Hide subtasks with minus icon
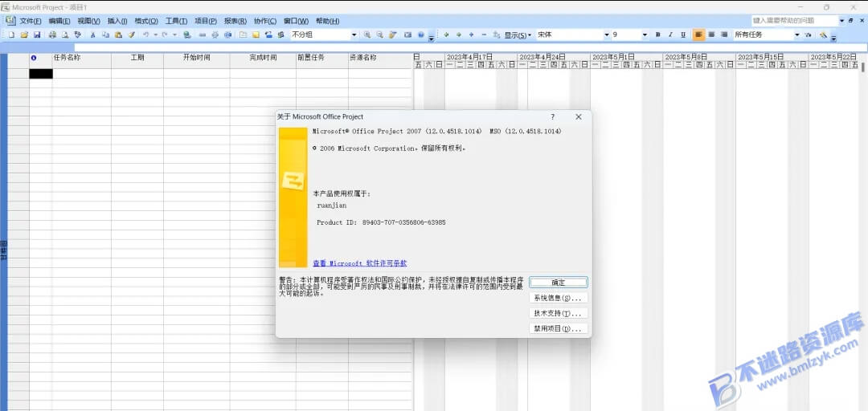 (x=485, y=35)
